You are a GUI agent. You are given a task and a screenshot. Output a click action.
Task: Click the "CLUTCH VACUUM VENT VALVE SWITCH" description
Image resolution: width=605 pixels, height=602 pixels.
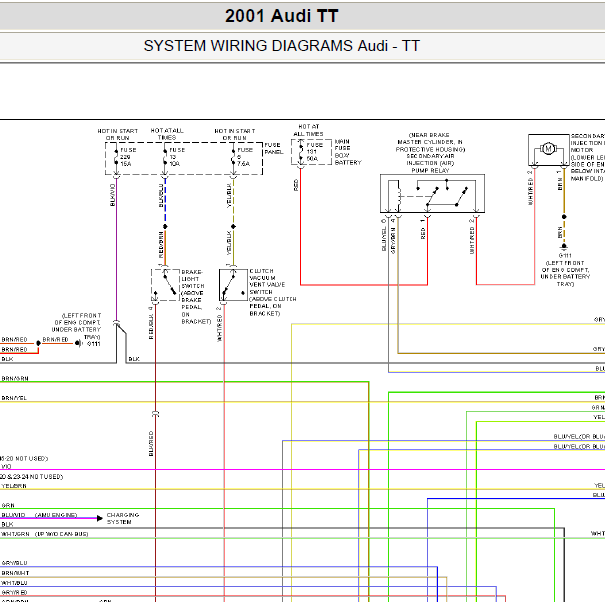[273, 292]
